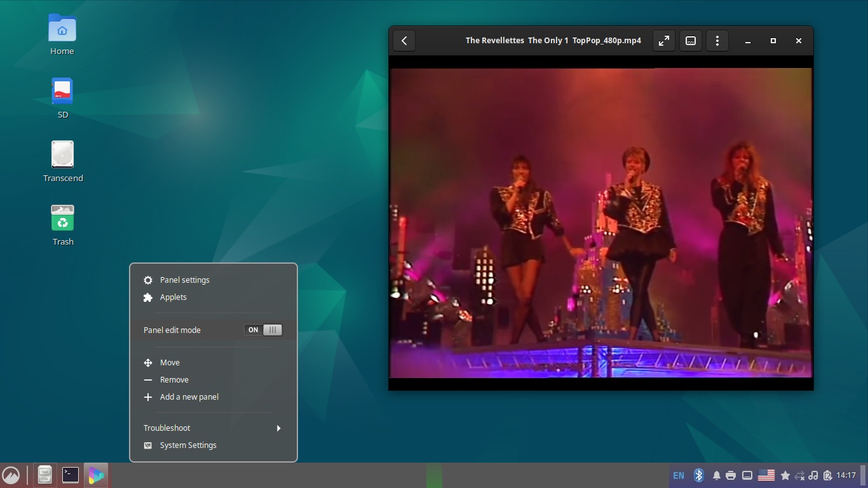Open the main menu mountain icon
This screenshot has width=868, height=488.
click(x=11, y=475)
